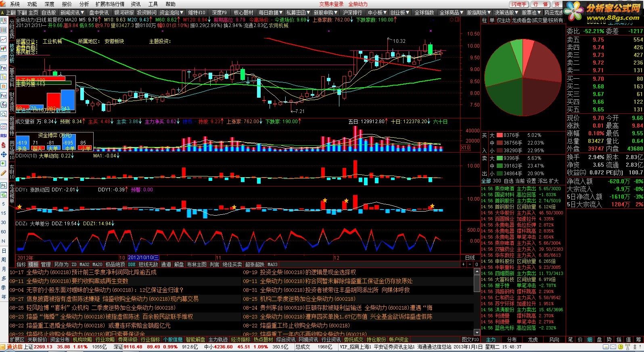Image resolution: width=644 pixels, height=352 pixels.
Task: Toggle the 扩大 option in ticker list
Action: (x=554, y=181)
